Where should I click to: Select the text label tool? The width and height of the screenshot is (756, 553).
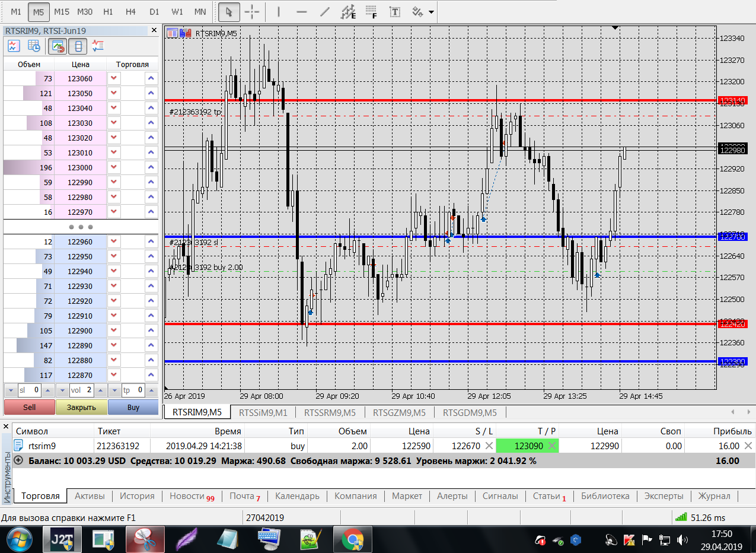(394, 12)
